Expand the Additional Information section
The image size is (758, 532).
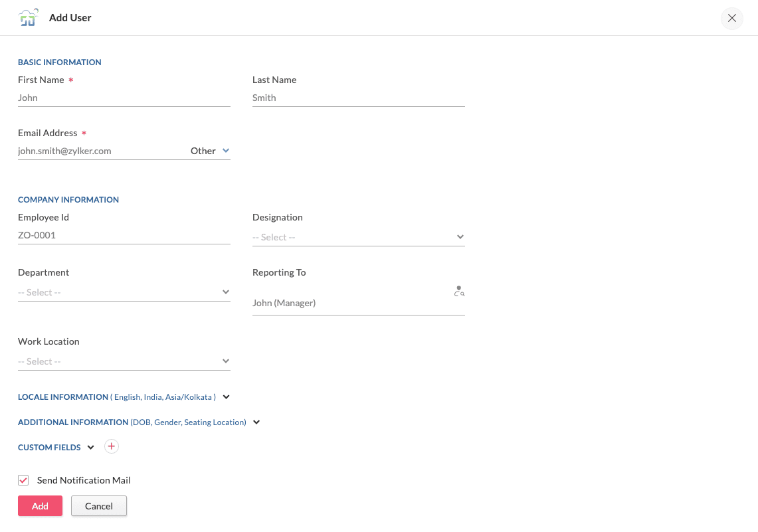click(x=256, y=422)
